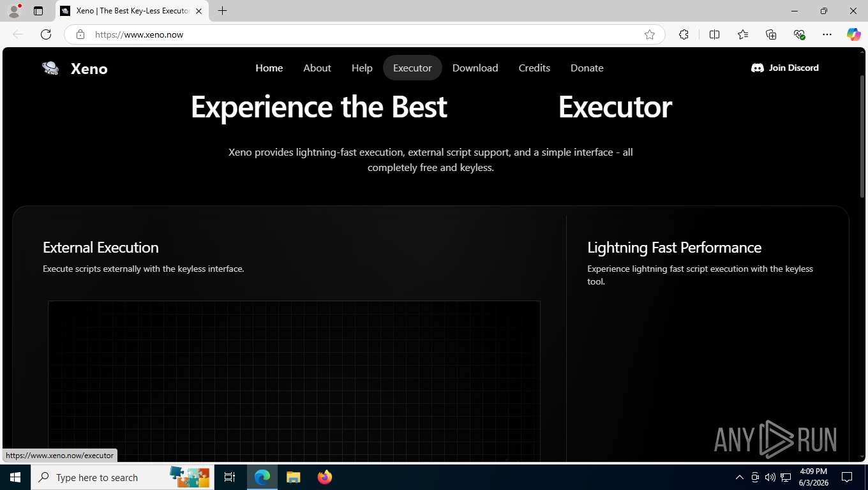Click the new tab plus button
The height and width of the screenshot is (490, 868).
(x=222, y=11)
